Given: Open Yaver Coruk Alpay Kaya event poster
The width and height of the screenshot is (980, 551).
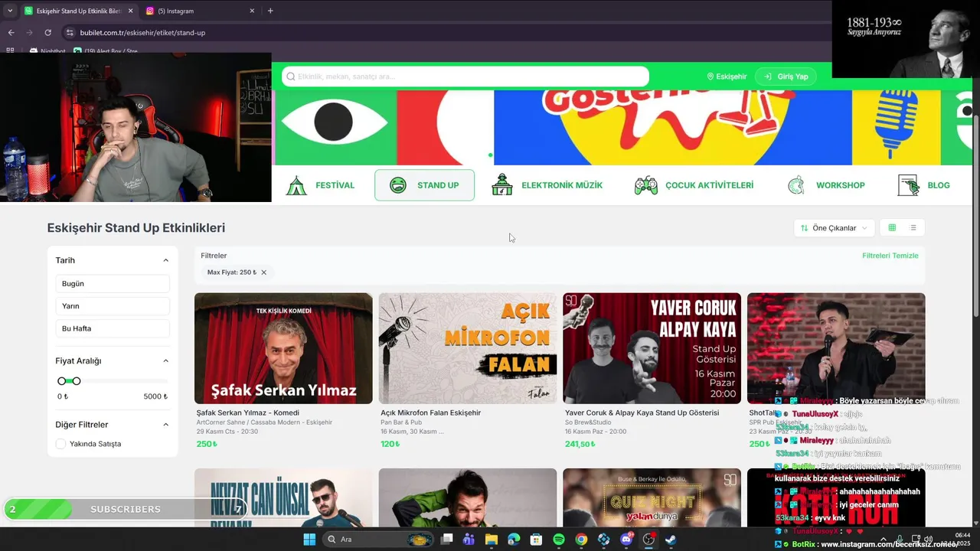Looking at the screenshot, I should [x=652, y=348].
